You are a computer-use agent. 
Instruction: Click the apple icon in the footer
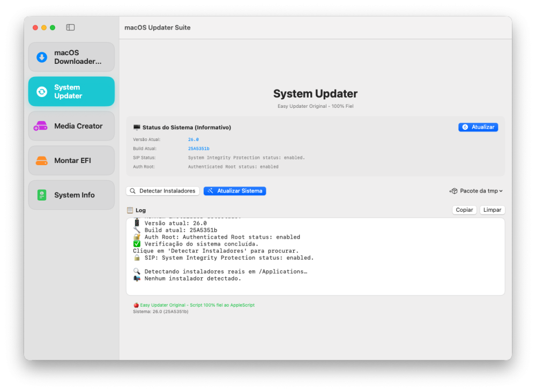pyautogui.click(x=136, y=305)
